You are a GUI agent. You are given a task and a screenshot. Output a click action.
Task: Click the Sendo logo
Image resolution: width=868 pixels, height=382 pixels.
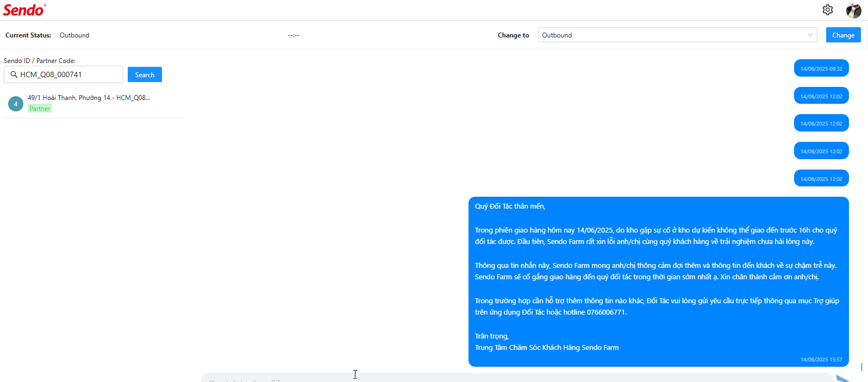(24, 10)
